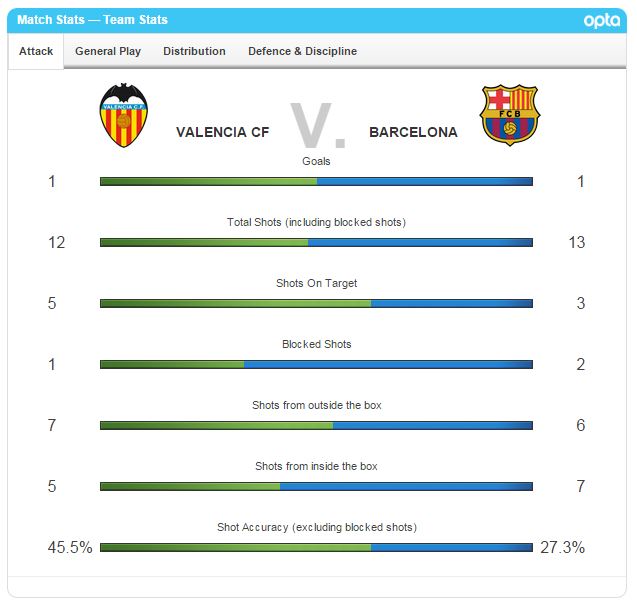Click the Shots from inside the box bar
This screenshot has width=637, height=614.
pyautogui.click(x=316, y=487)
